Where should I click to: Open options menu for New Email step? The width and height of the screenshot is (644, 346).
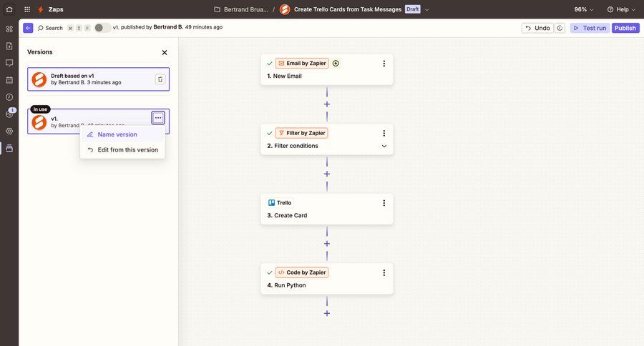384,64
